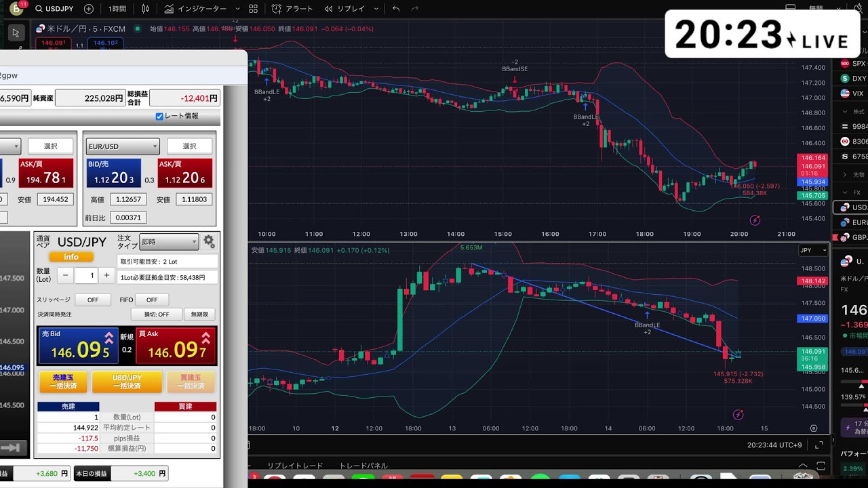Open the 注文タイプ 即時 dropdown
The height and width of the screenshot is (488, 868).
(x=169, y=241)
